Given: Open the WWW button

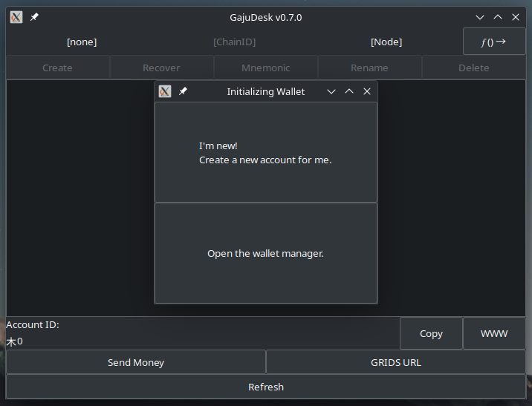Looking at the screenshot, I should tap(493, 333).
